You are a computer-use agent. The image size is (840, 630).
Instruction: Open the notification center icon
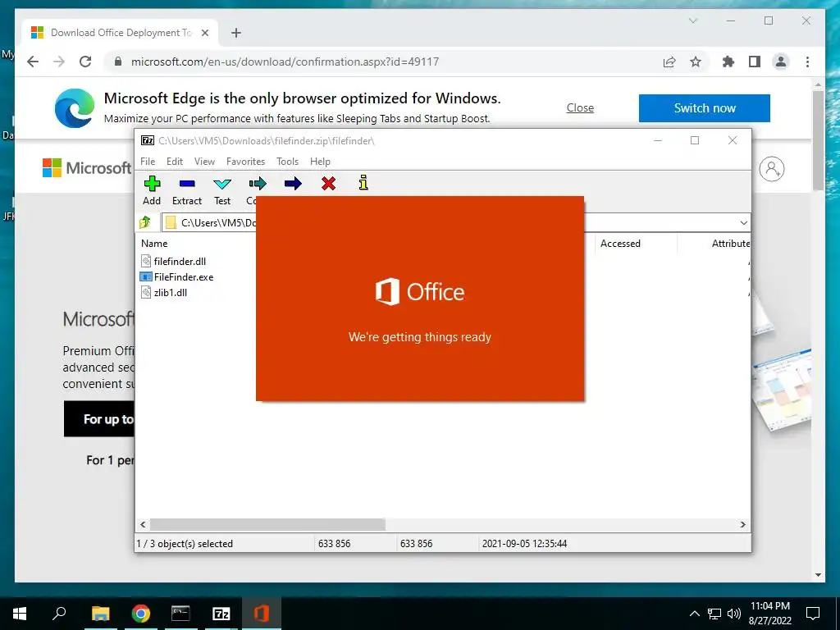[x=813, y=614]
